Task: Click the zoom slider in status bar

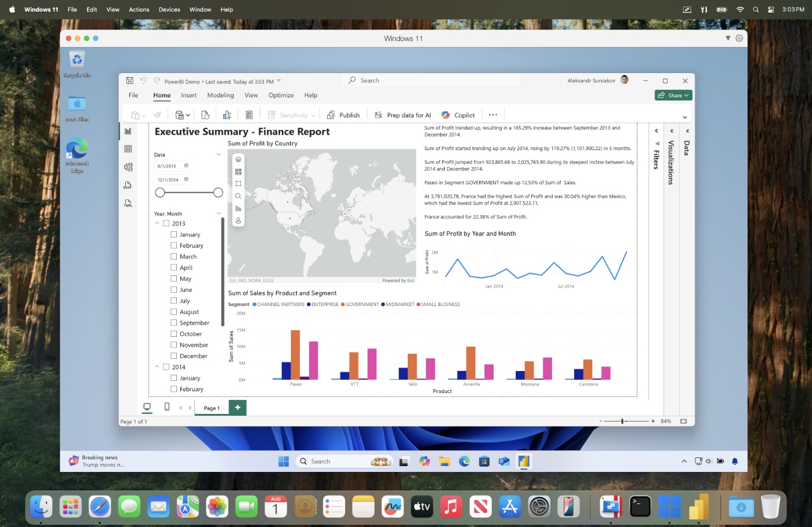Action: click(622, 421)
